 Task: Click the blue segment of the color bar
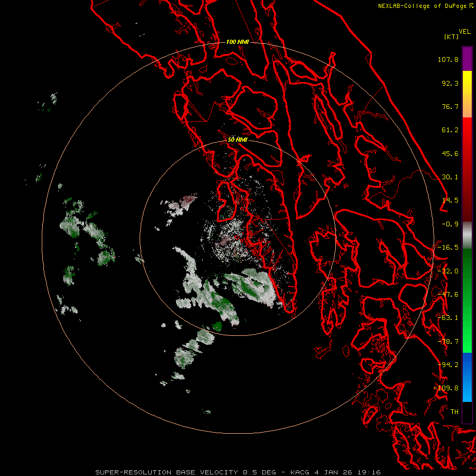click(x=467, y=377)
